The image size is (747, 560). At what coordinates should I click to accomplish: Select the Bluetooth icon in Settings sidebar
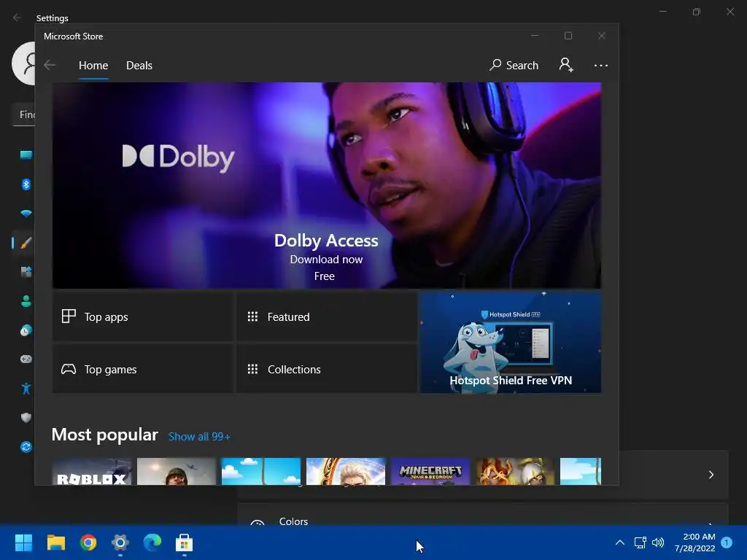click(26, 184)
